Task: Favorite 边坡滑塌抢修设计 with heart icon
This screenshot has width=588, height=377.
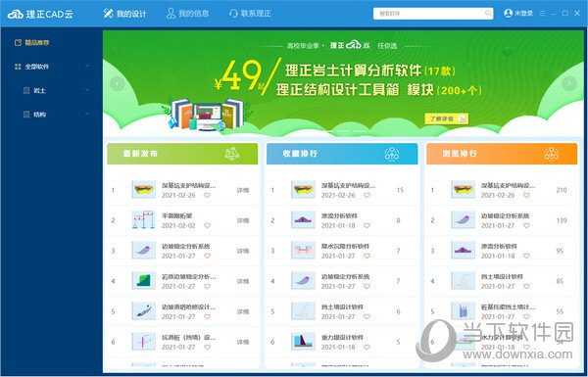Action: click(208, 316)
